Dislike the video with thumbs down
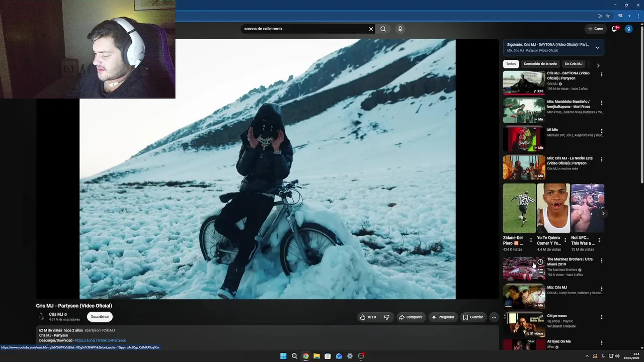644x362 pixels. pos(386,317)
